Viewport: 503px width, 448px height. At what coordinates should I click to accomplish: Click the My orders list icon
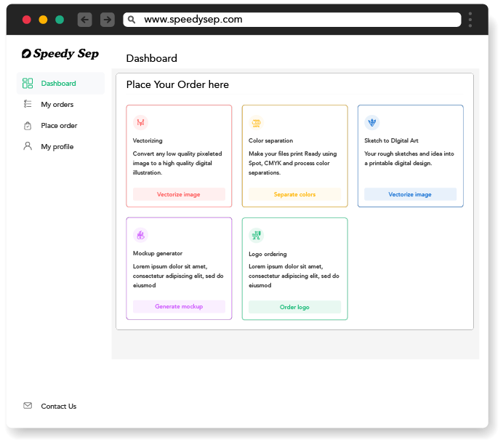click(x=28, y=104)
